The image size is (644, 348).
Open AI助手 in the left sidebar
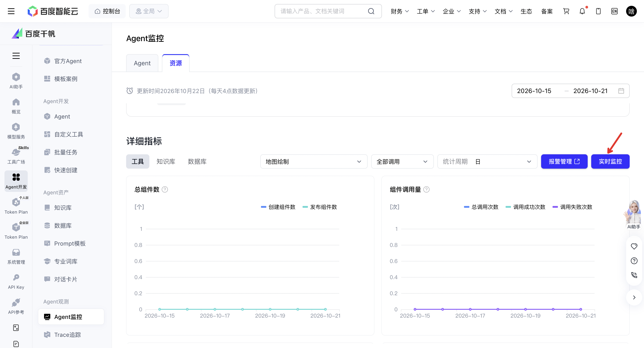point(16,81)
